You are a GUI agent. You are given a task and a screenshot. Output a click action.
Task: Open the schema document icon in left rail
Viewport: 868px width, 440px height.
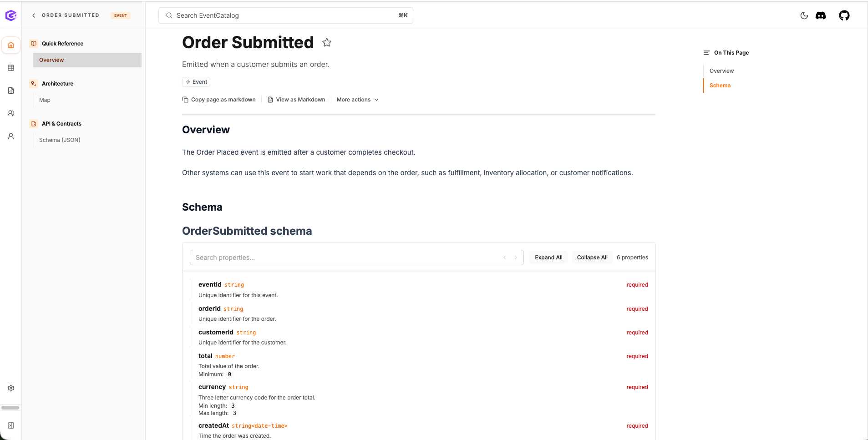click(x=11, y=91)
